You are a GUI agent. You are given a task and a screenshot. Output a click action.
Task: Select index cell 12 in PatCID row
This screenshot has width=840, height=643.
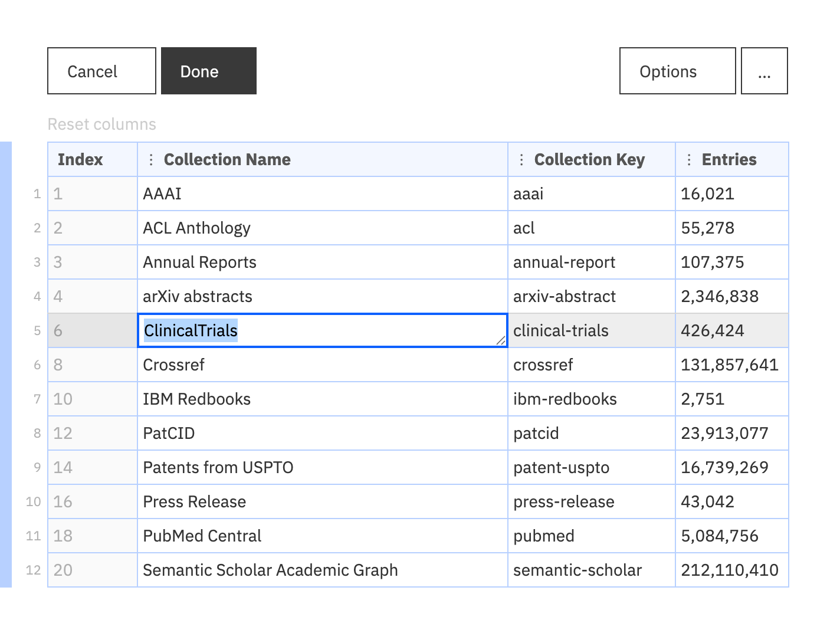click(x=93, y=433)
